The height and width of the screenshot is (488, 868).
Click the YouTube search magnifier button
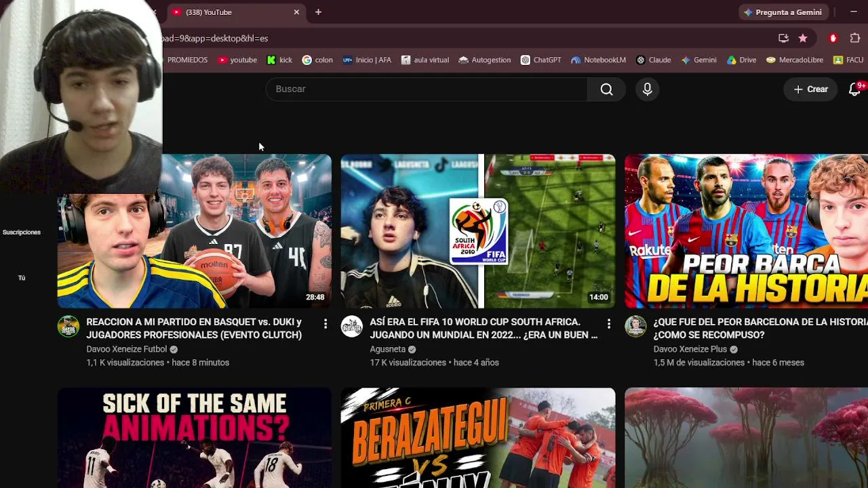[x=606, y=89]
